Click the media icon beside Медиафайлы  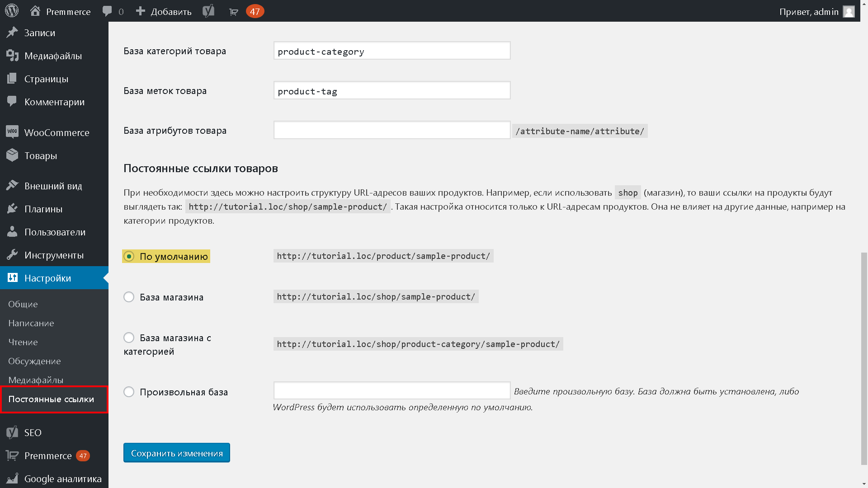pos(12,56)
